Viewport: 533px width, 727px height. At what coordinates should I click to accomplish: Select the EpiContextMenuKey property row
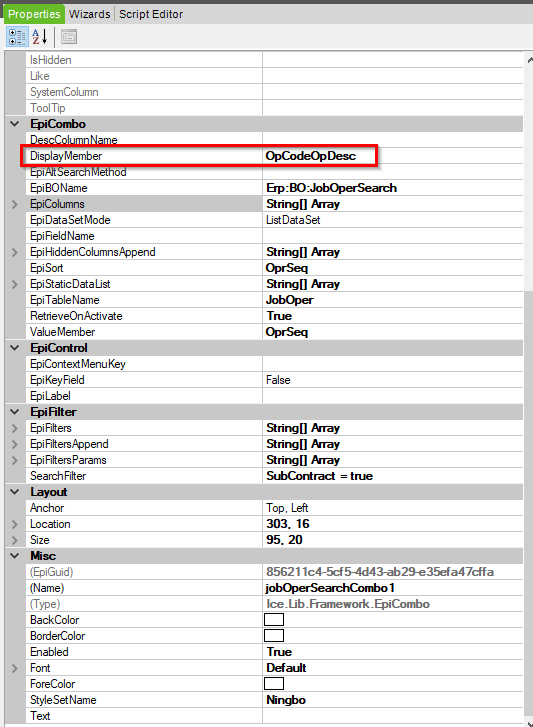pos(274,364)
